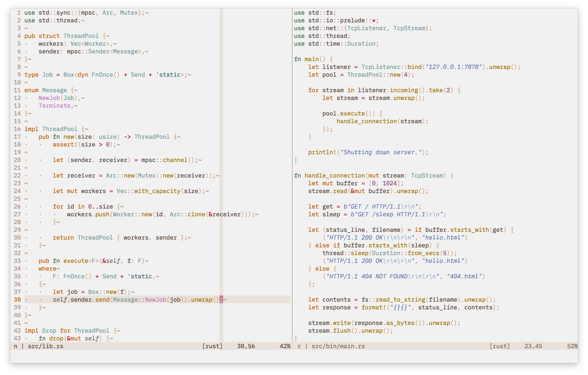Screen dimensions: 588x375
Task: Click the [rust] language indicator for main.rs
Action: click(500, 346)
